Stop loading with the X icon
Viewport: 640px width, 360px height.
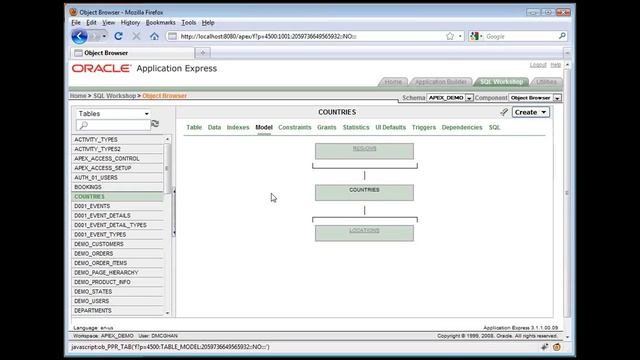136,36
